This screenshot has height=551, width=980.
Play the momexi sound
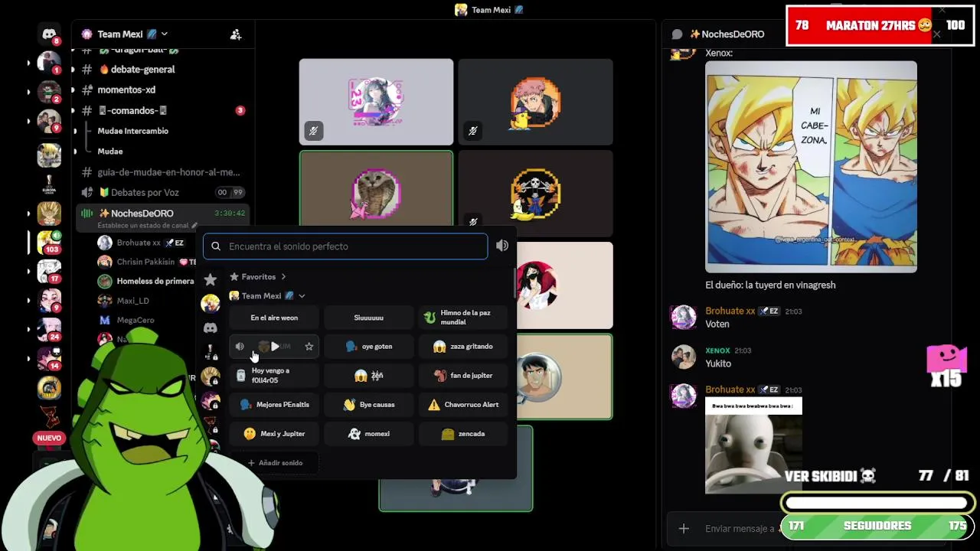369,434
